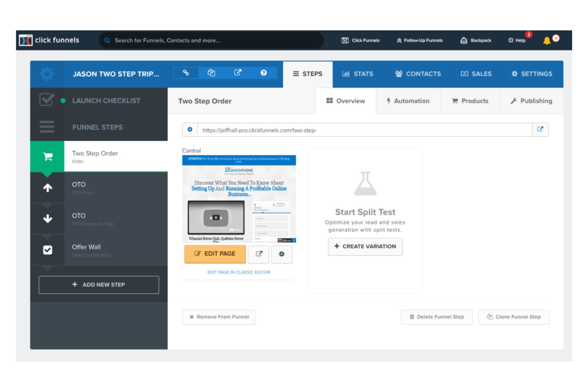Open the clone funnel icon
This screenshot has width=588, height=392.
(x=211, y=73)
